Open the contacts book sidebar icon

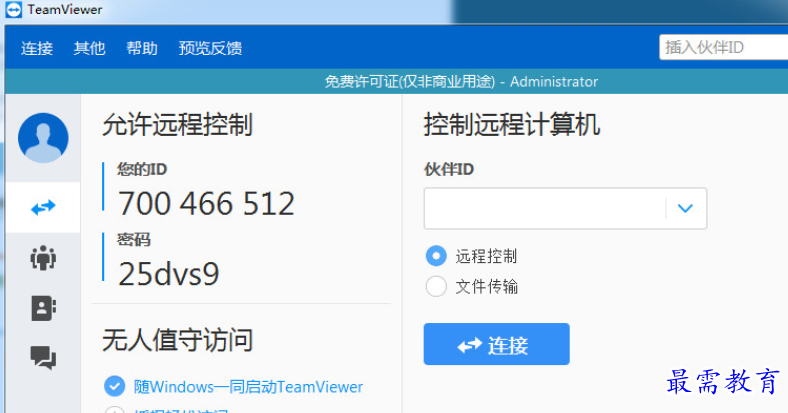[43, 308]
